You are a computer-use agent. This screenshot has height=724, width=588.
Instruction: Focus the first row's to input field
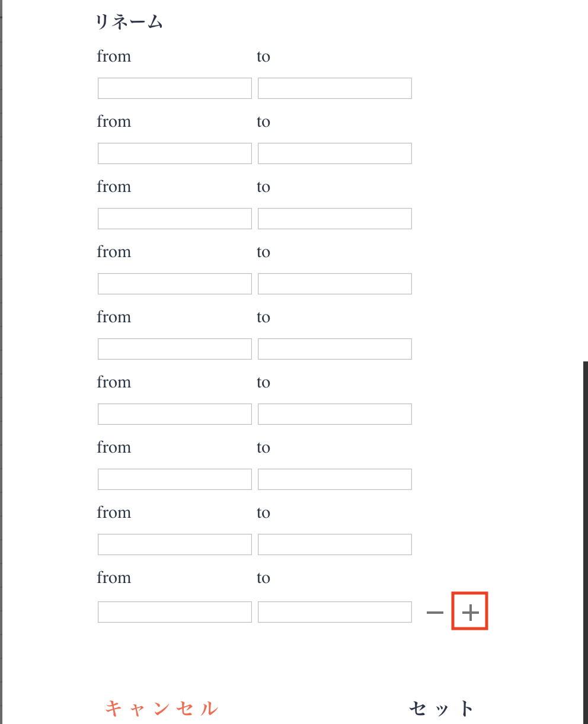(x=335, y=88)
